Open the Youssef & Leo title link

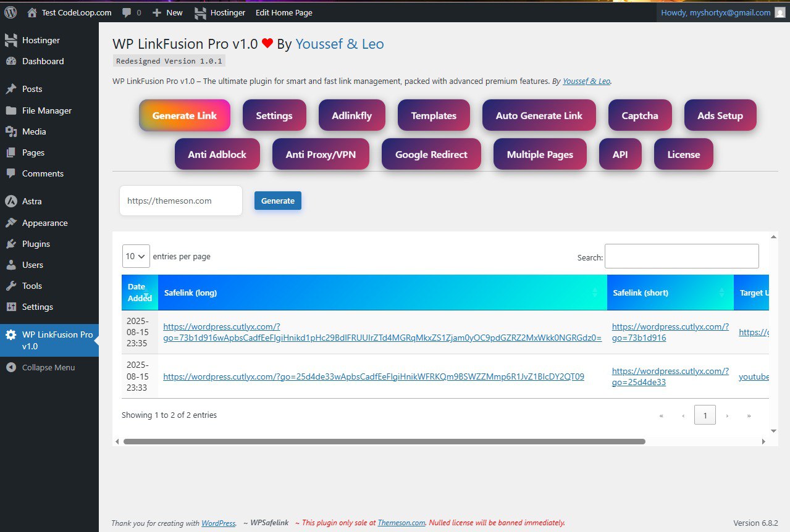340,44
